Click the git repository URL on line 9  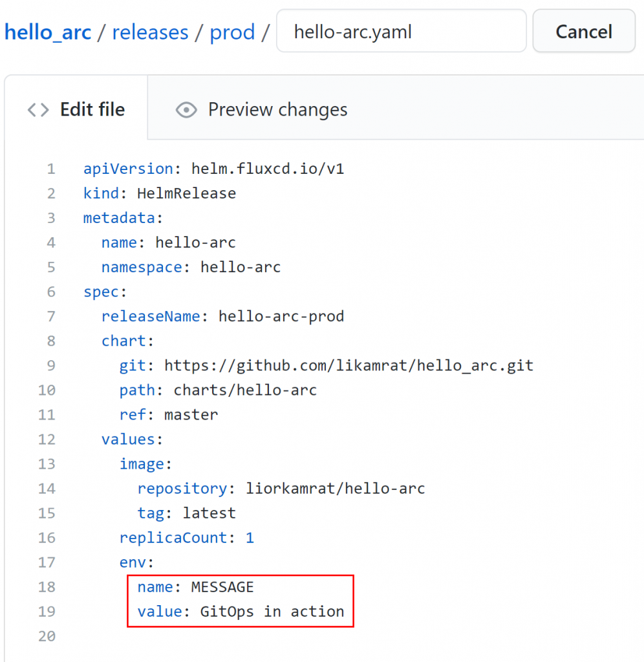click(x=349, y=366)
